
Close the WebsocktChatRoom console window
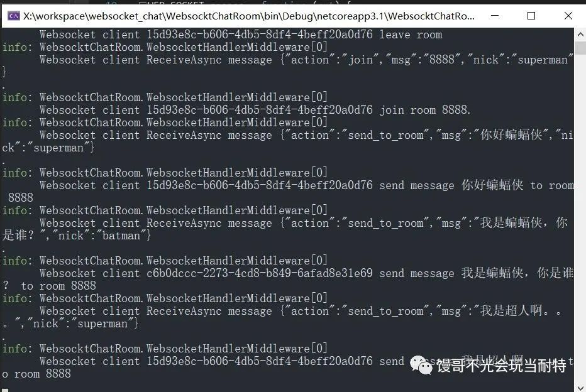click(568, 16)
